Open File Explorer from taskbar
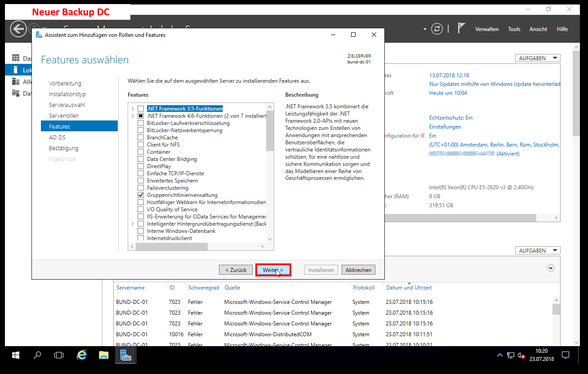The image size is (588, 374). [x=104, y=355]
